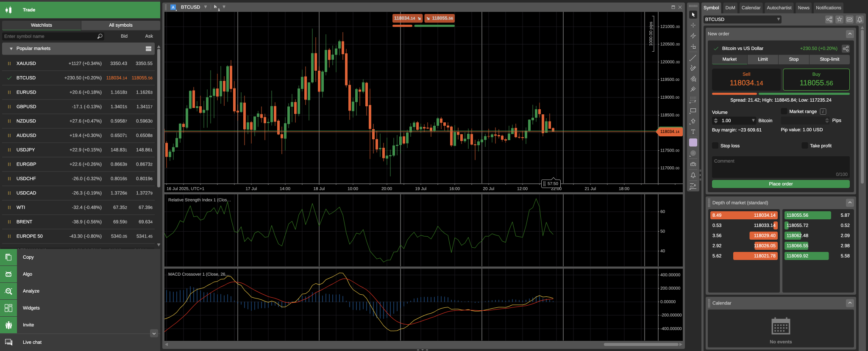Switch to Autochartist tab

click(779, 8)
